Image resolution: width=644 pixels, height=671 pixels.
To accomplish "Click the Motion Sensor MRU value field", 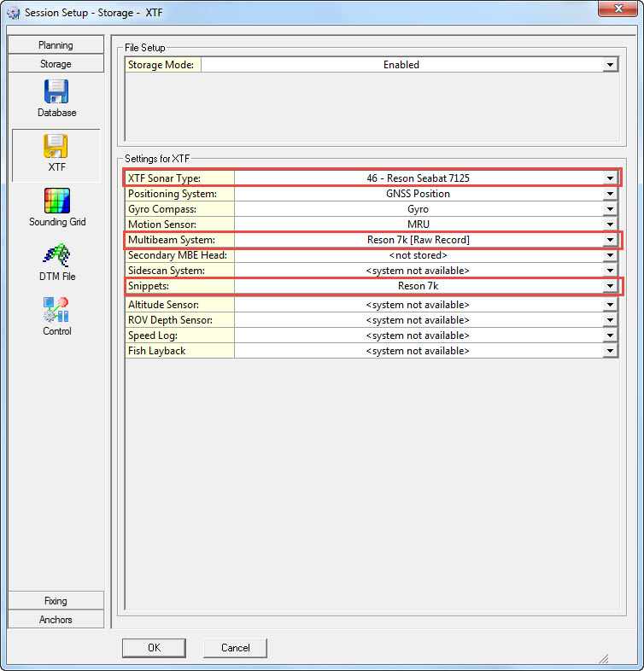I will point(418,225).
